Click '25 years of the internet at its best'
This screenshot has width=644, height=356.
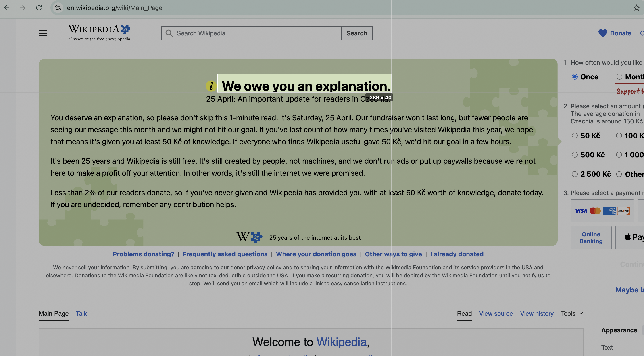point(315,237)
